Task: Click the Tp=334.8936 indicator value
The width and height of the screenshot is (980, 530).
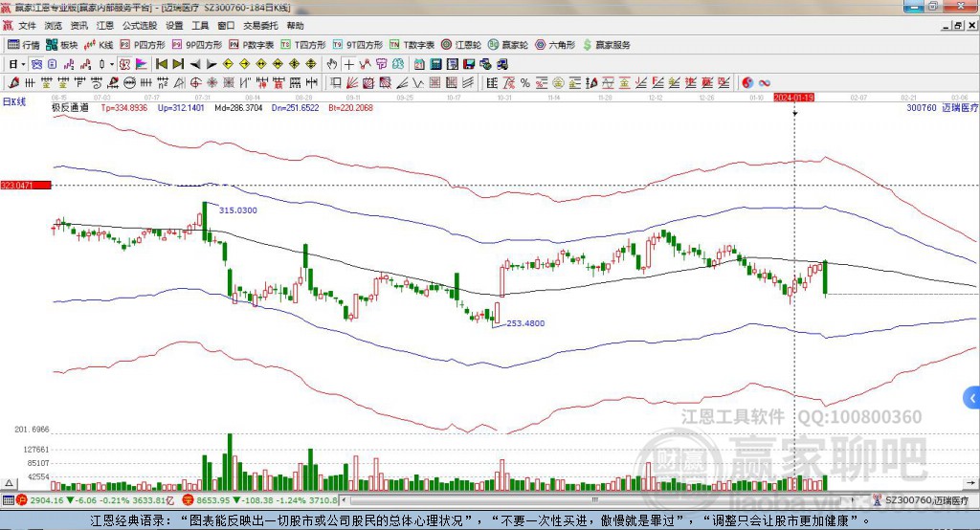Action: [124, 107]
